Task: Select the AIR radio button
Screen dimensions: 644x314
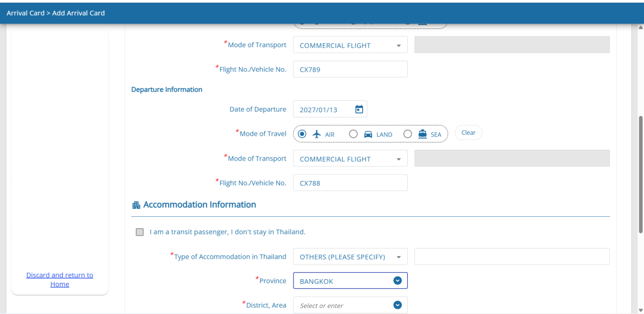Action: pyautogui.click(x=302, y=134)
